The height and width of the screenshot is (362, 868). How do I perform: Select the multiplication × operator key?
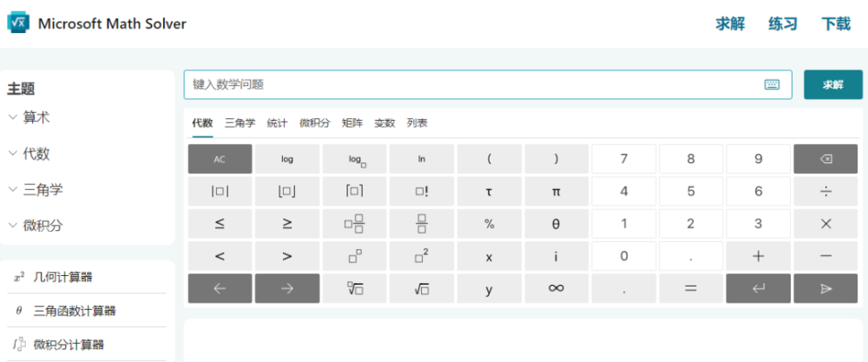pos(825,224)
